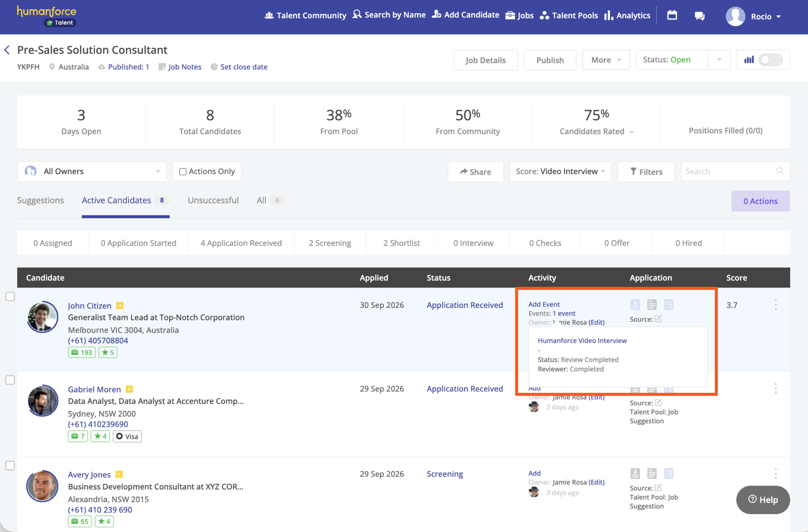Image resolution: width=808 pixels, height=532 pixels.
Task: Open the Humanforce Video Interview link
Action: point(582,340)
